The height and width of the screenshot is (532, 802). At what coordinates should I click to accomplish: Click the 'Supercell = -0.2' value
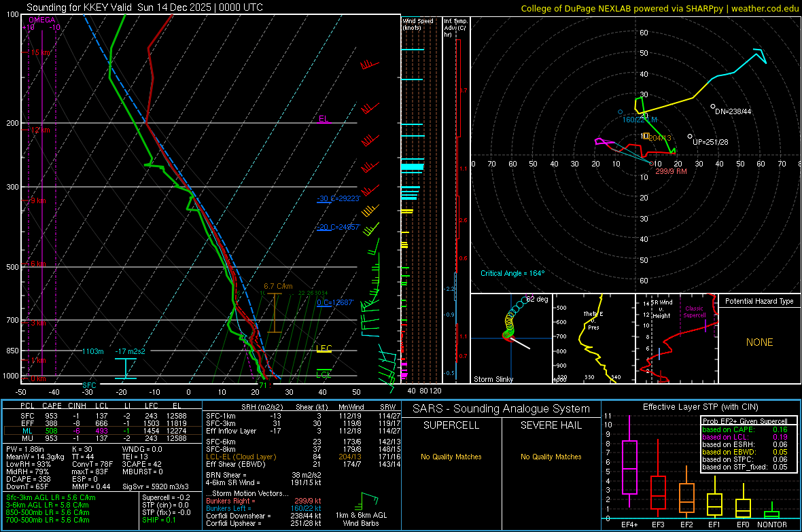pos(167,497)
